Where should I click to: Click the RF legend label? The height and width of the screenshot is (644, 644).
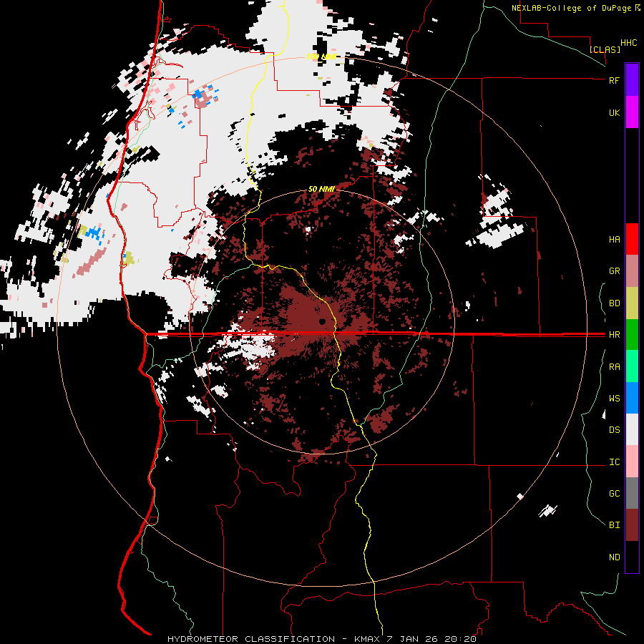pyautogui.click(x=614, y=80)
